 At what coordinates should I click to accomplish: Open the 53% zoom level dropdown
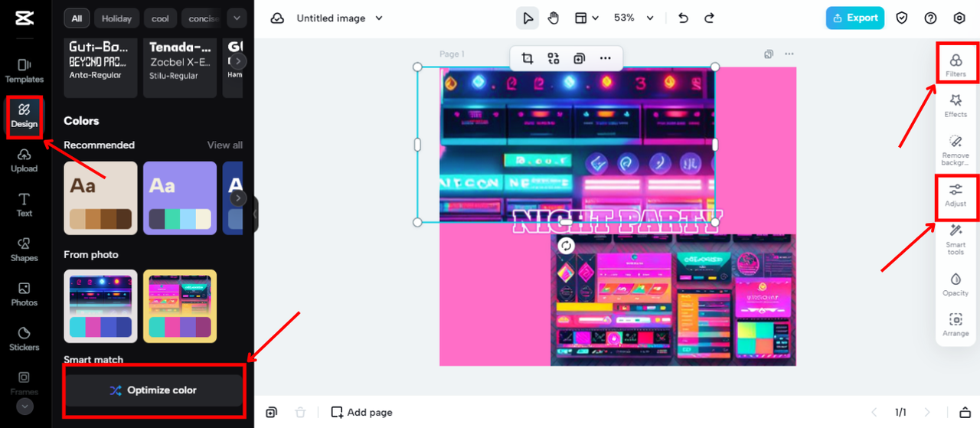coord(634,18)
